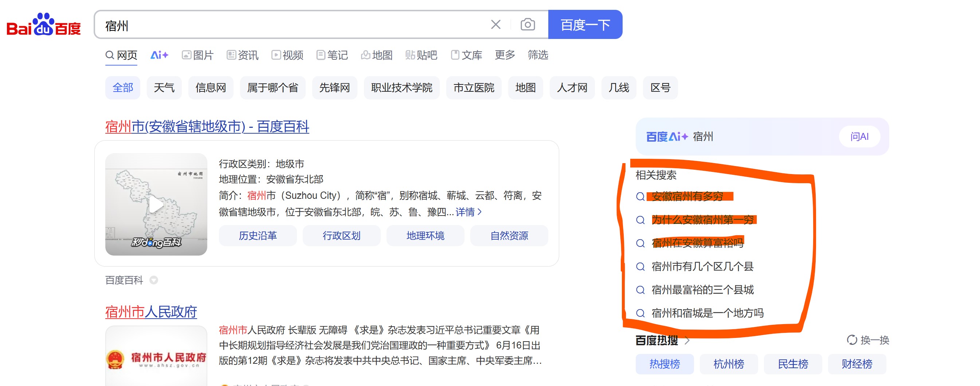Open related search 宿州和宿城是一个地方吗
The width and height of the screenshot is (980, 386).
[707, 314]
